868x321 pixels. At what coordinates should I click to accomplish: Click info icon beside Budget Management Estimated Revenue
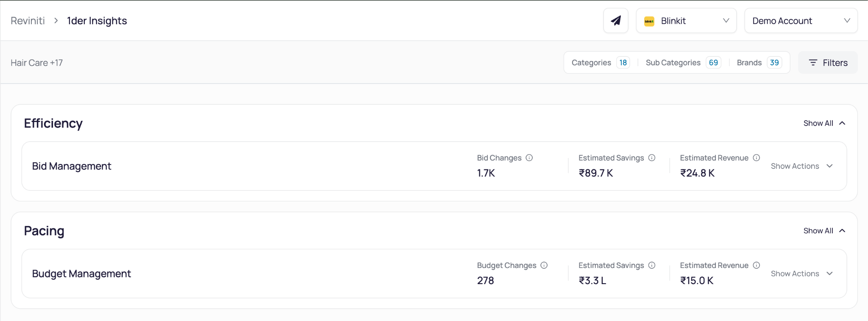[757, 265]
